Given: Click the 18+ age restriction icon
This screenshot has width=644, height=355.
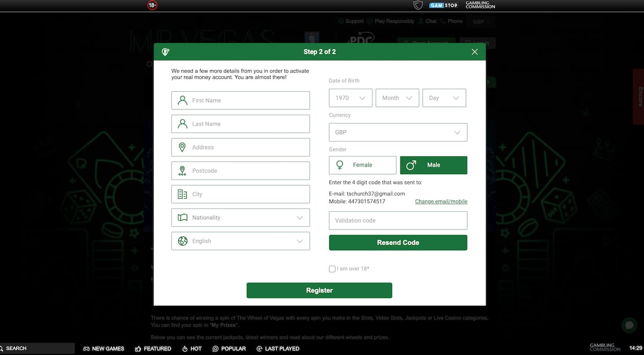Looking at the screenshot, I should point(152,5).
